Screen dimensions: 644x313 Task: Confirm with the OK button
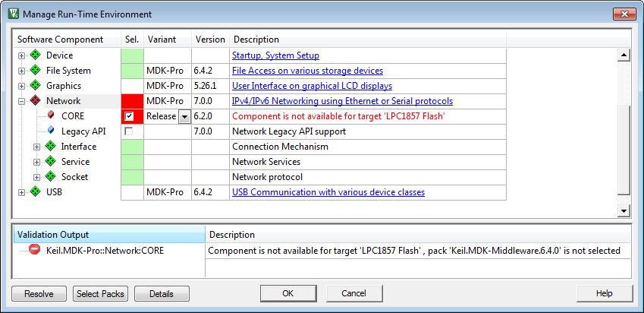288,293
